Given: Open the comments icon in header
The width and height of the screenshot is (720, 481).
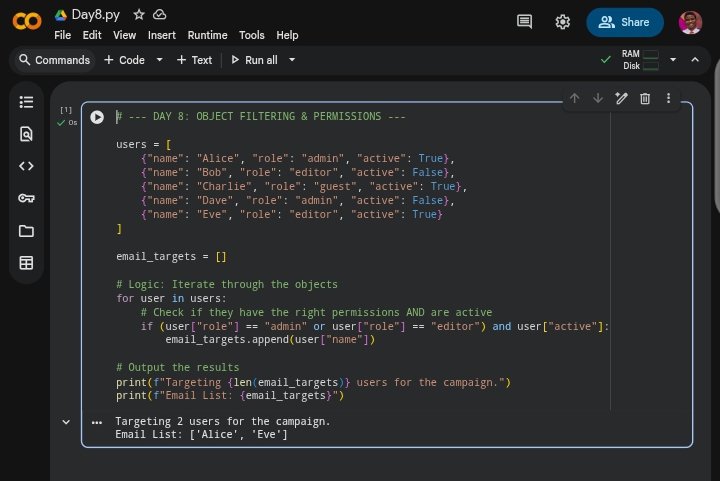Looking at the screenshot, I should pyautogui.click(x=524, y=22).
